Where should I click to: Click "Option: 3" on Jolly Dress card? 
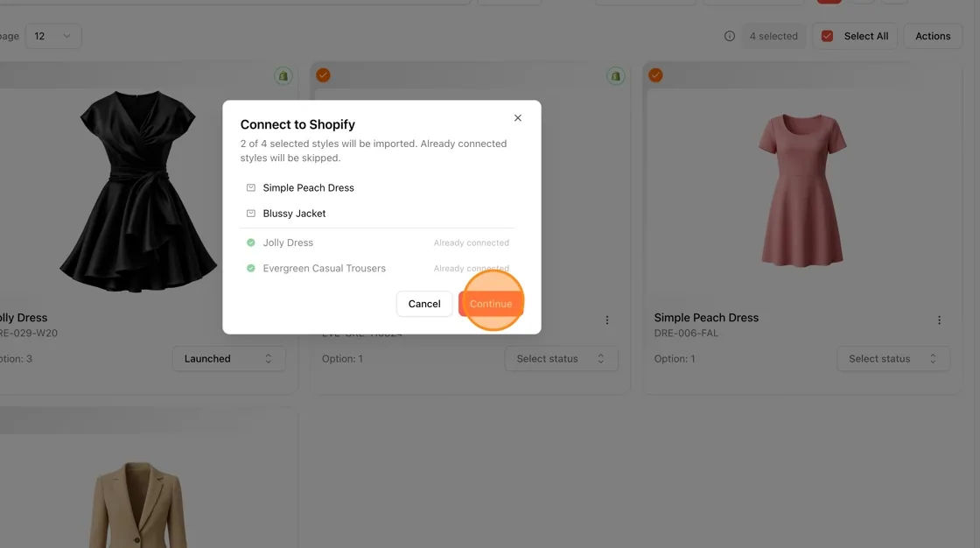[x=17, y=359]
